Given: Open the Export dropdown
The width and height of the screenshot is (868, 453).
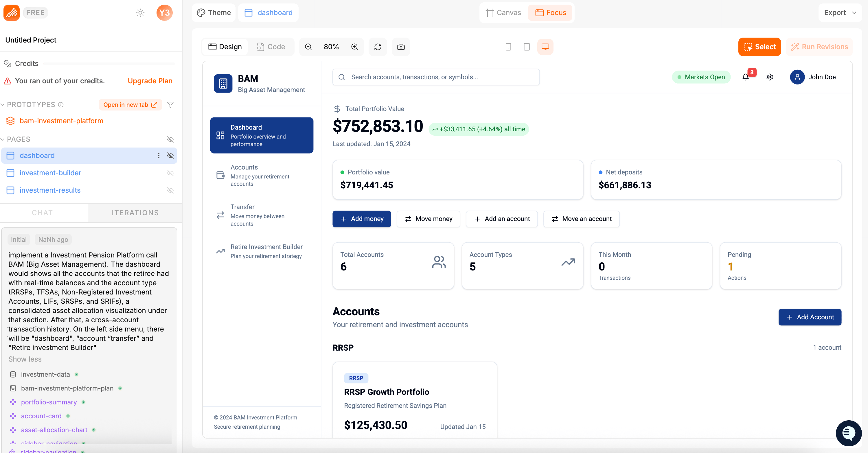Looking at the screenshot, I should [839, 13].
